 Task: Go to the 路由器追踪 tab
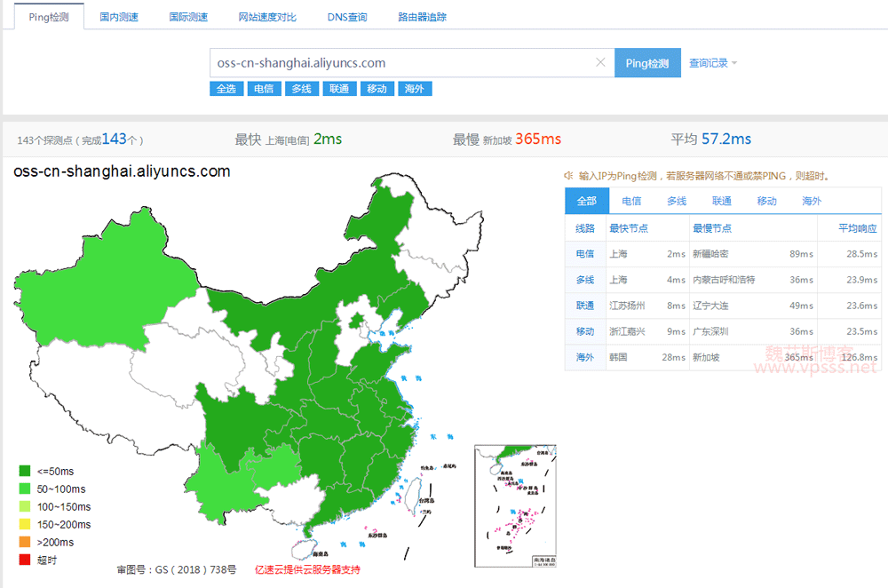422,17
